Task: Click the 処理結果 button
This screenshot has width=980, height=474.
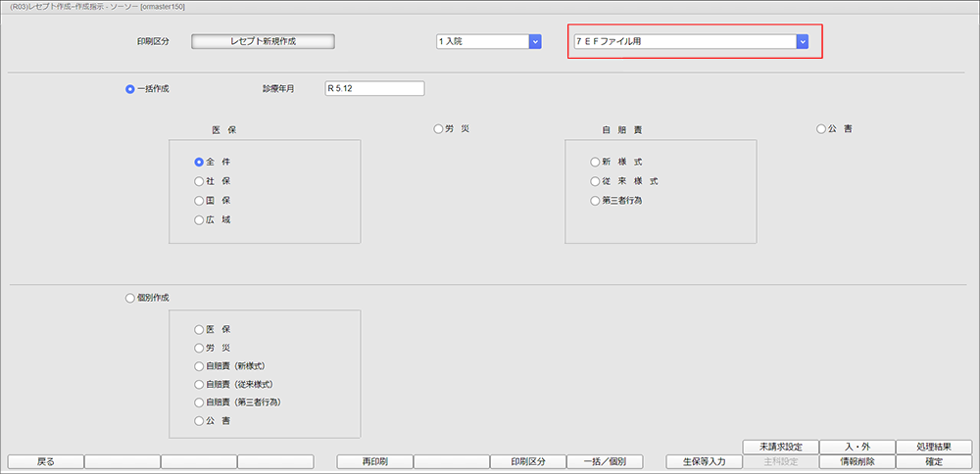Action: pyautogui.click(x=934, y=448)
